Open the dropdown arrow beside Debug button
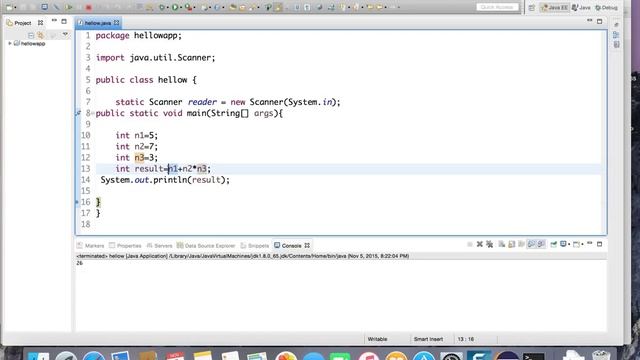Image resolution: width=640 pixels, height=360 pixels. click(x=168, y=7)
